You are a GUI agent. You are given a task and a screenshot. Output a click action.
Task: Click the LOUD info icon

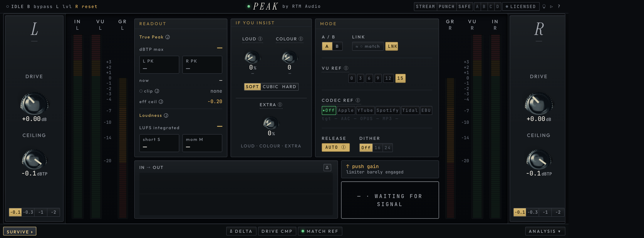(260, 39)
